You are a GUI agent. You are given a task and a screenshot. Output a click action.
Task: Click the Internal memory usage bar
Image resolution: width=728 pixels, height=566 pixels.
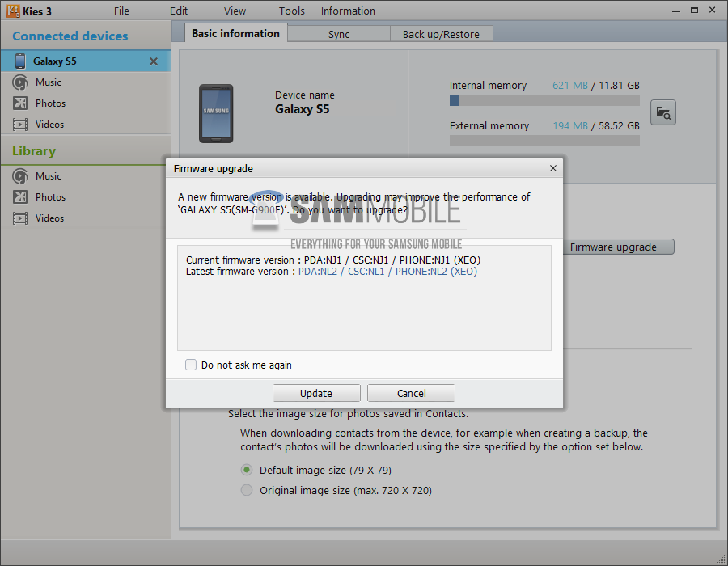click(x=544, y=100)
